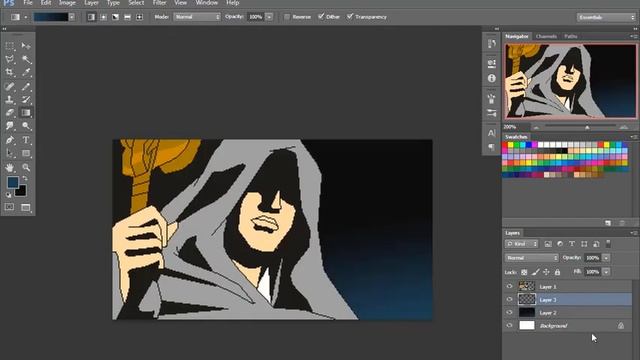640x360 pixels.
Task: Open the Window menu
Action: pos(207,3)
